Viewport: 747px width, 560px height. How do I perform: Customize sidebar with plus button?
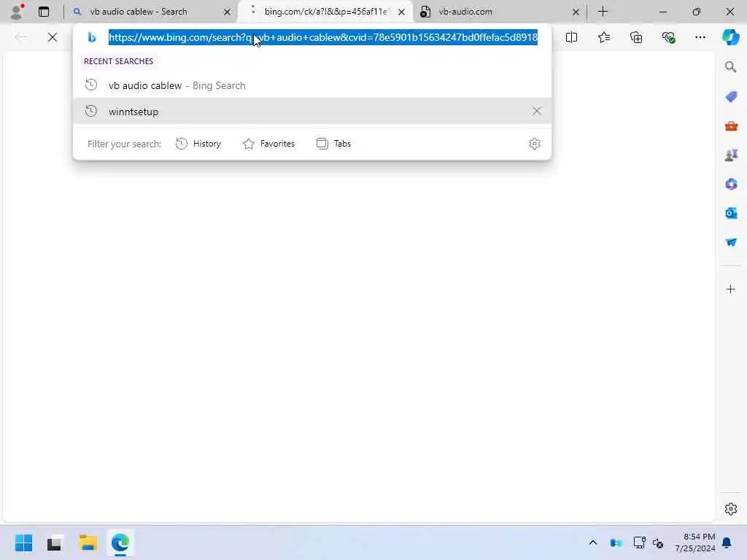coord(731,289)
